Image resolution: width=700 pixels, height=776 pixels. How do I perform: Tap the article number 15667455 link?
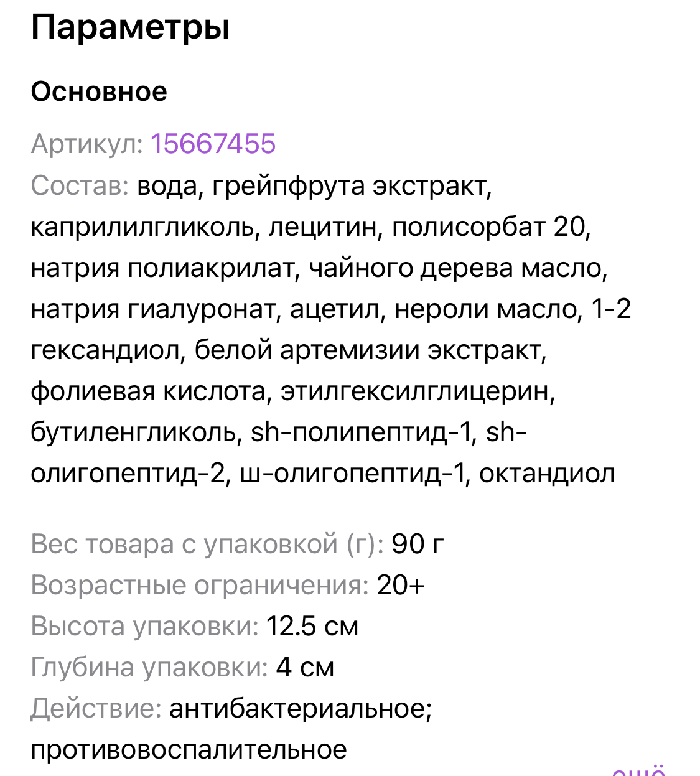pyautogui.click(x=213, y=144)
